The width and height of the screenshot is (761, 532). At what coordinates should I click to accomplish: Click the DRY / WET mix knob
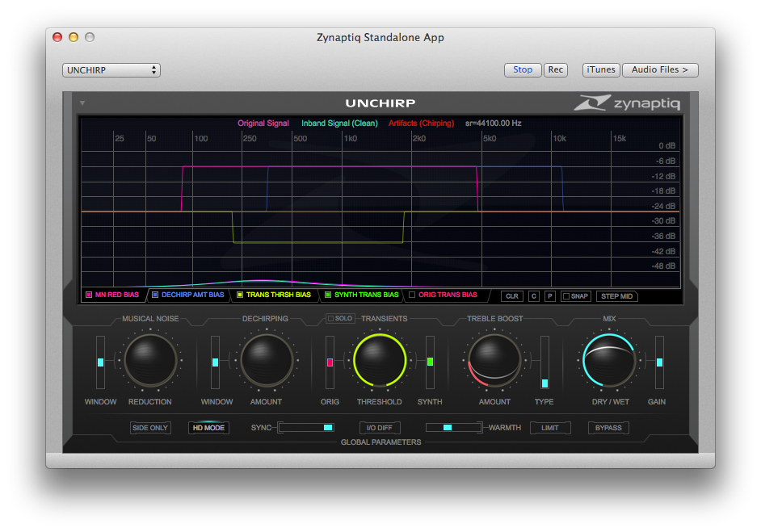(x=610, y=361)
